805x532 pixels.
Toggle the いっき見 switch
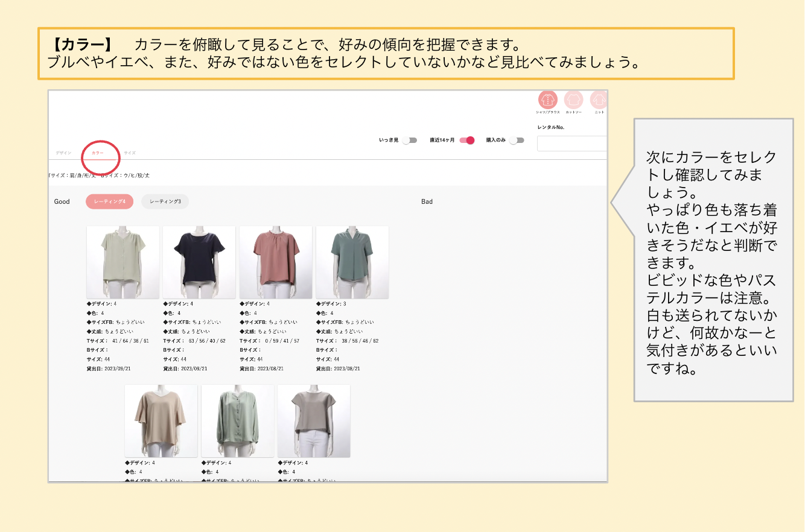[410, 141]
